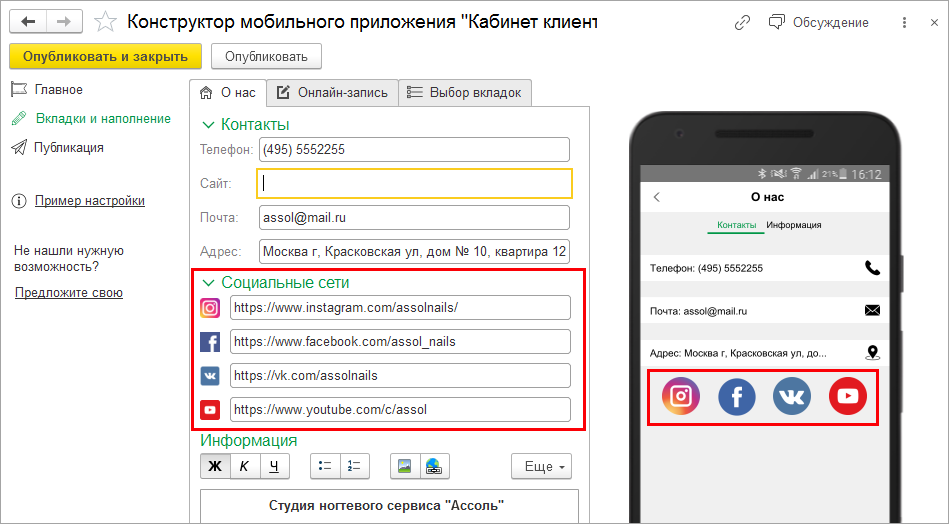
Task: Click the Телефон: (495) 5552255 row in the preview
Action: (765, 268)
